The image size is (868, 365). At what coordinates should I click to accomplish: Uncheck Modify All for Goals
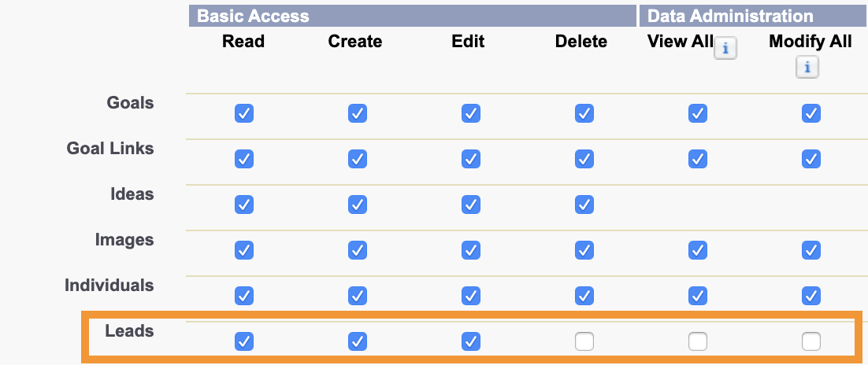pos(811,113)
